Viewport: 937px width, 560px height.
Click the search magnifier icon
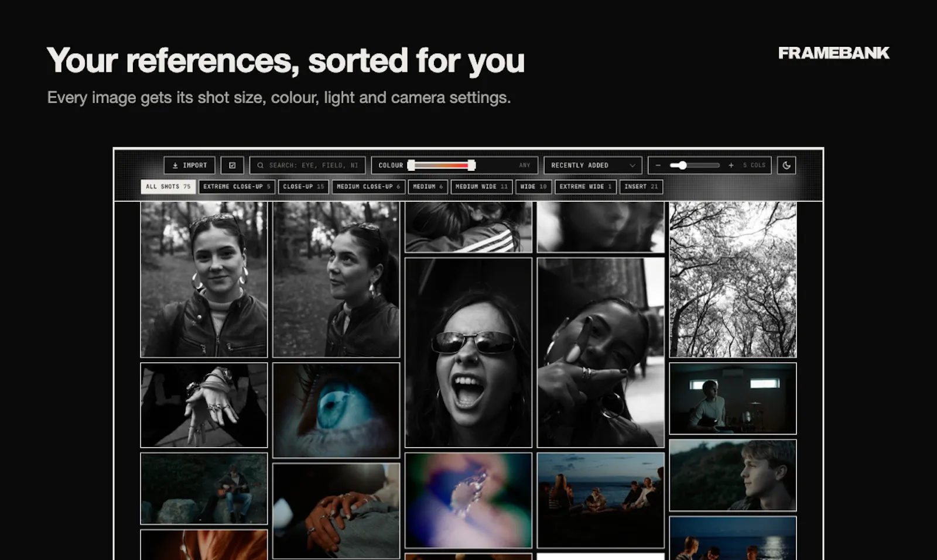[x=260, y=166]
